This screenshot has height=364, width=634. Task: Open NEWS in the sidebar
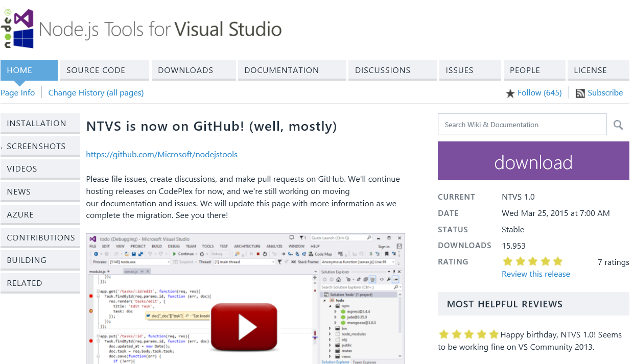[40, 192]
